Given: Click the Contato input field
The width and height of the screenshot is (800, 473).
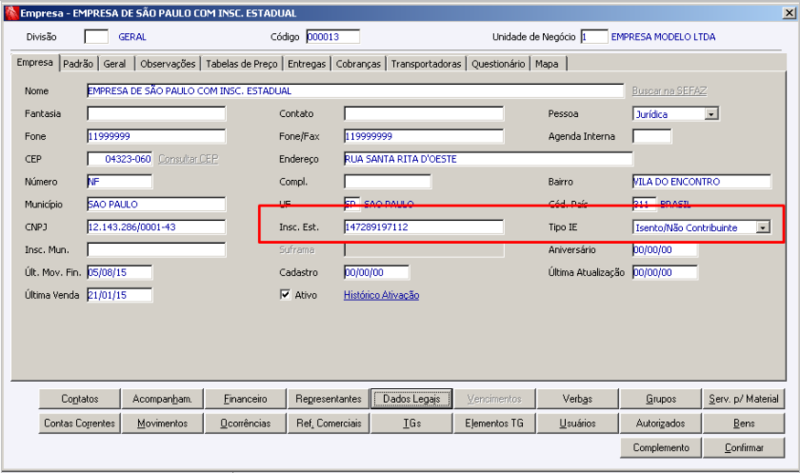Looking at the screenshot, I should [423, 113].
